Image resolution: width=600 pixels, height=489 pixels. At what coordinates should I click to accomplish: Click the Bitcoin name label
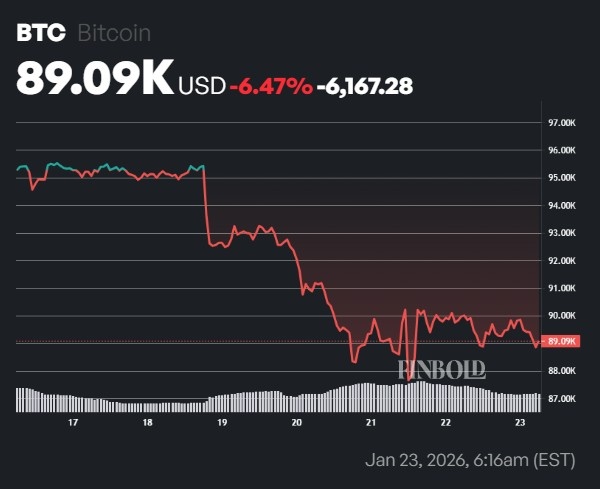click(114, 33)
